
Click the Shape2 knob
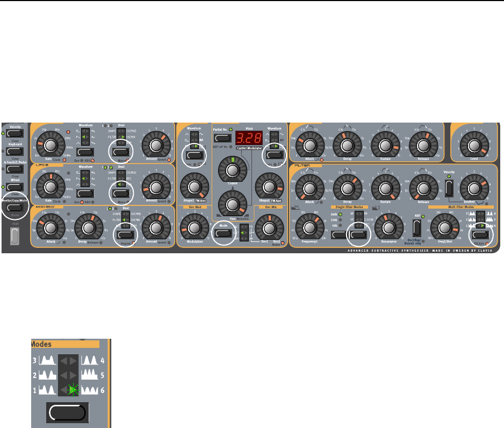[x=269, y=187]
